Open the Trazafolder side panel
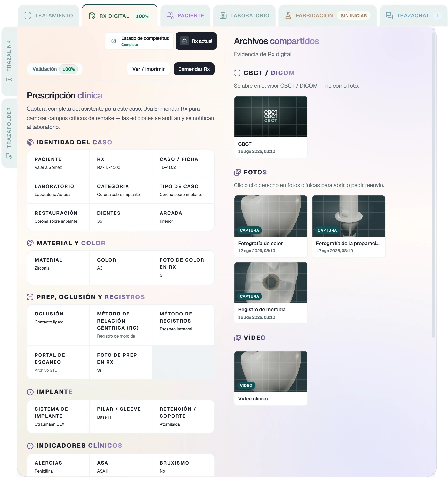Viewport: 448px width, 480px height. pos(9,133)
